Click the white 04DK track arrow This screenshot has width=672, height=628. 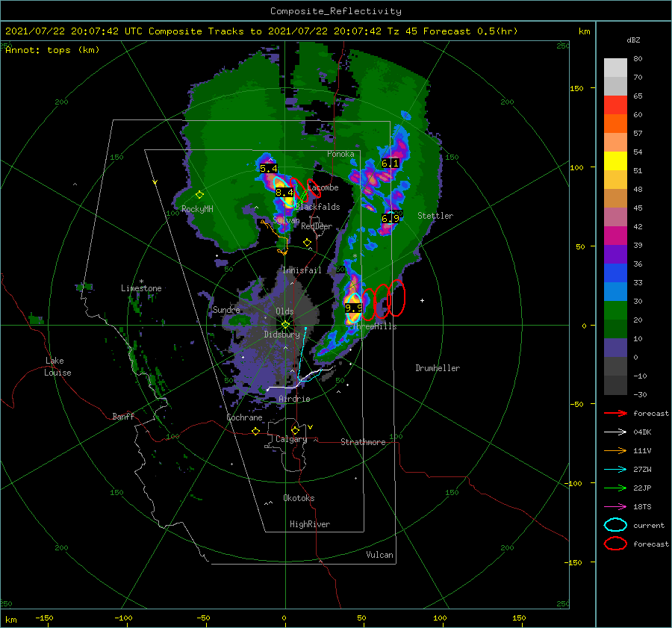(615, 432)
